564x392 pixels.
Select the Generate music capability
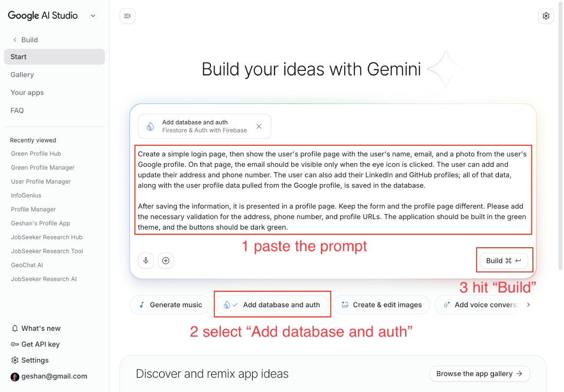[x=170, y=305]
